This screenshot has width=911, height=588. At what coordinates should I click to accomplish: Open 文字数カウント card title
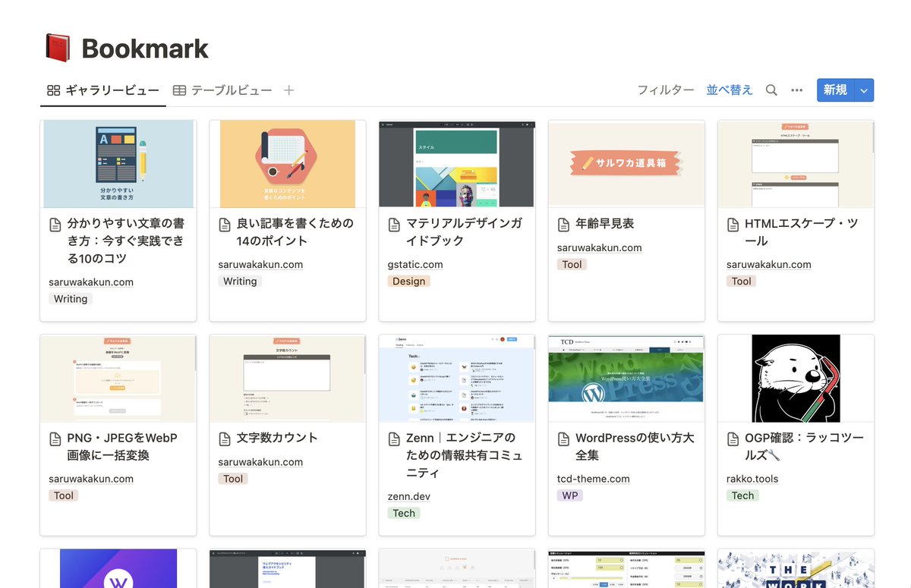point(277,438)
